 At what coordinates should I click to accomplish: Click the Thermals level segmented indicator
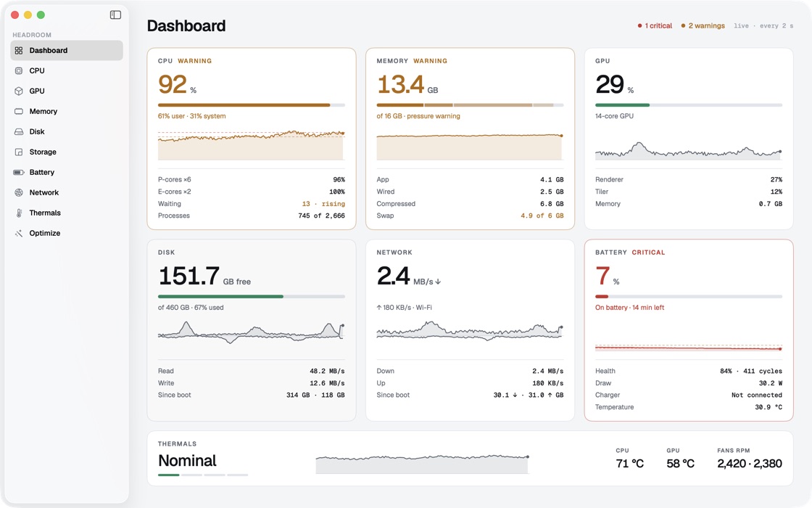click(x=203, y=475)
